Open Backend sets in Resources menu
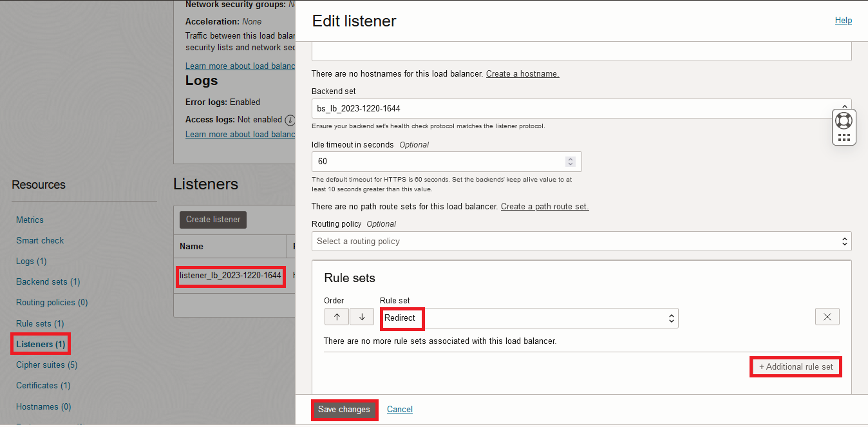This screenshot has height=427, width=868. [x=48, y=282]
